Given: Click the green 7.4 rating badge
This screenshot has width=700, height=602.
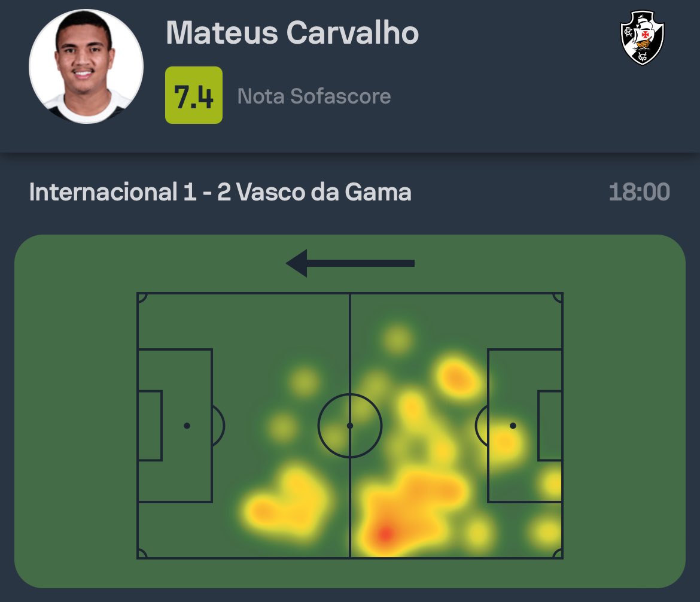Looking at the screenshot, I should pyautogui.click(x=193, y=95).
